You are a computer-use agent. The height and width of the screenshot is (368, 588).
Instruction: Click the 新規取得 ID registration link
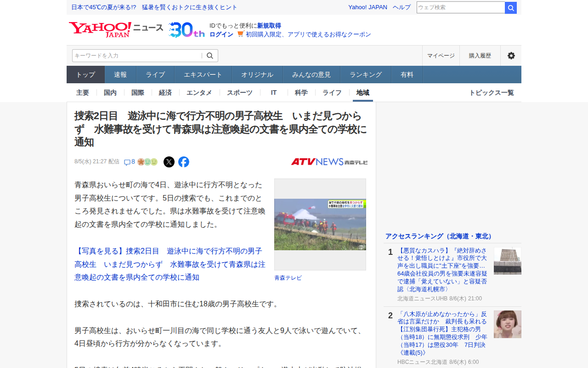click(x=269, y=26)
